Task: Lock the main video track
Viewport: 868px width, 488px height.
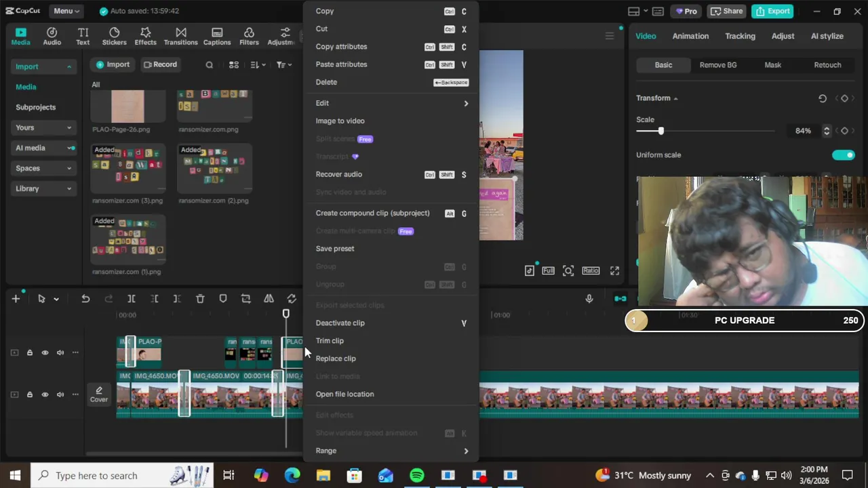Action: click(29, 394)
